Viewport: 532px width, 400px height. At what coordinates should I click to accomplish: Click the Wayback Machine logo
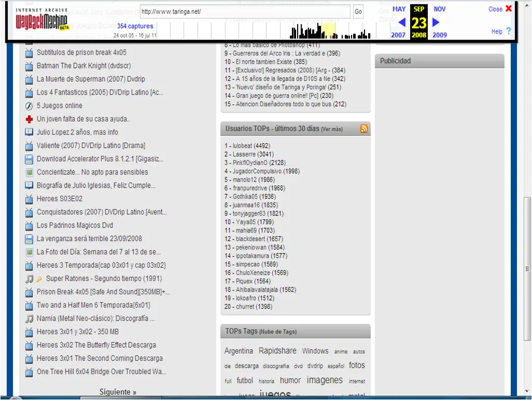[x=41, y=20]
